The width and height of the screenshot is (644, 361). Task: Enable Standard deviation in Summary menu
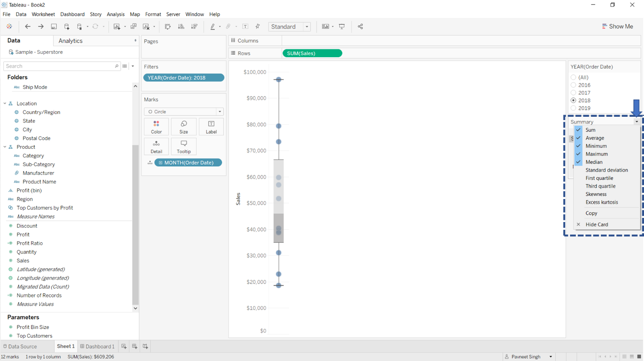point(607,170)
